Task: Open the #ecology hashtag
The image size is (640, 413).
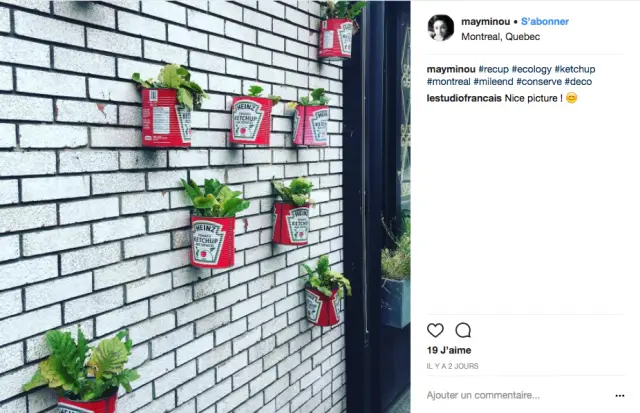Action: pyautogui.click(x=531, y=69)
